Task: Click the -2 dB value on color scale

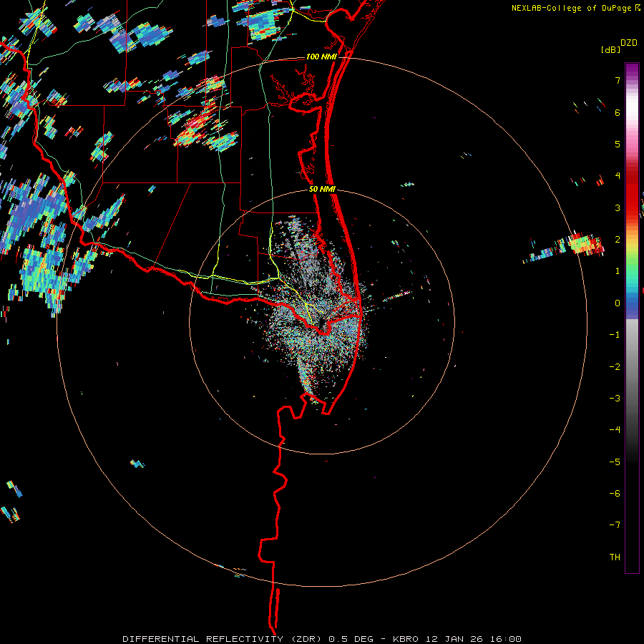Action: pos(615,367)
